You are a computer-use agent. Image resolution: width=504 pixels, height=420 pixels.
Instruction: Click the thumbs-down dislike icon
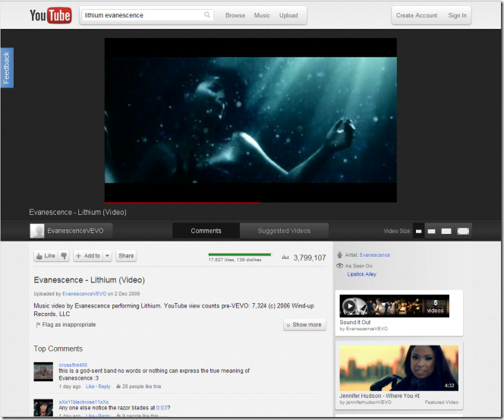coord(64,256)
